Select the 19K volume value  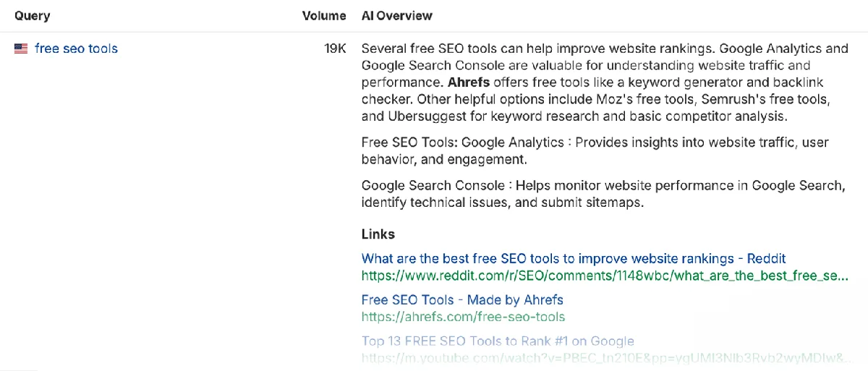tap(335, 49)
